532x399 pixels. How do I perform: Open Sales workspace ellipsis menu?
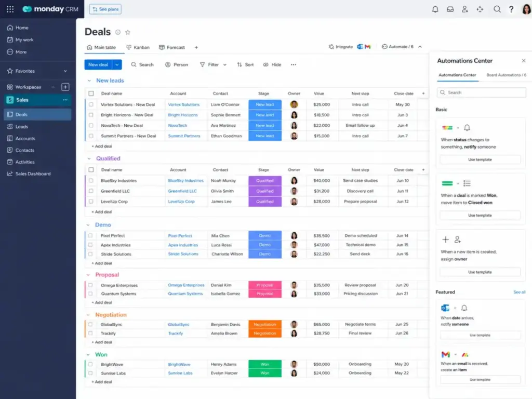(65, 100)
